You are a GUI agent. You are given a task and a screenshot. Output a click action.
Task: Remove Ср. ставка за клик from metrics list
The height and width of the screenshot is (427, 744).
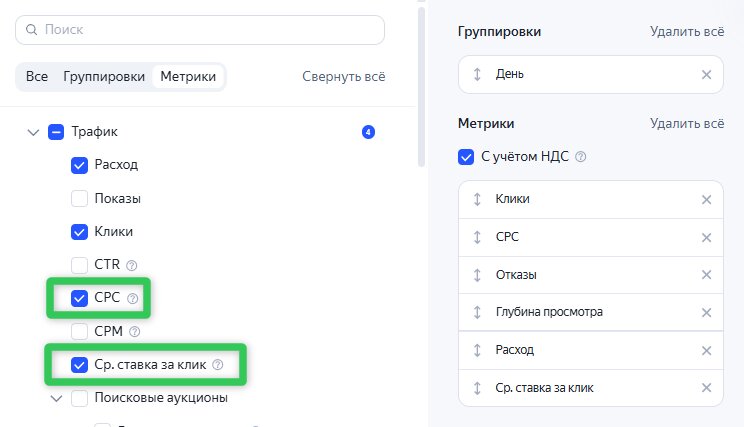[706, 388]
